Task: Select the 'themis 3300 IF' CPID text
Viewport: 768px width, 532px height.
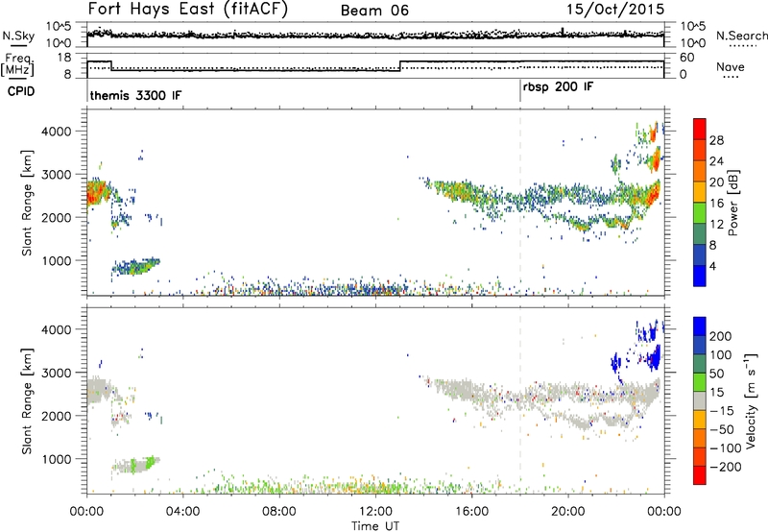Action: tap(135, 95)
